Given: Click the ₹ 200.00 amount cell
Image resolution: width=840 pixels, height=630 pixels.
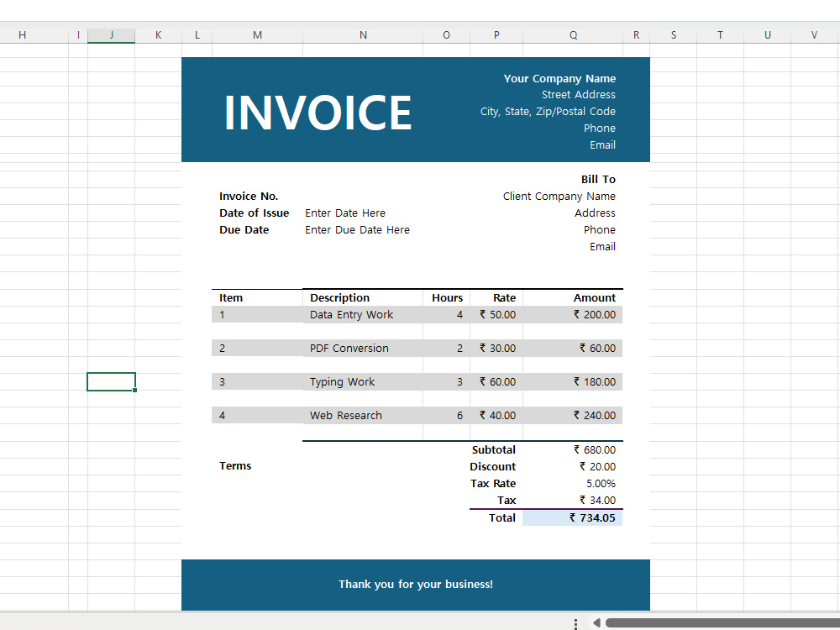Looking at the screenshot, I should point(594,314).
